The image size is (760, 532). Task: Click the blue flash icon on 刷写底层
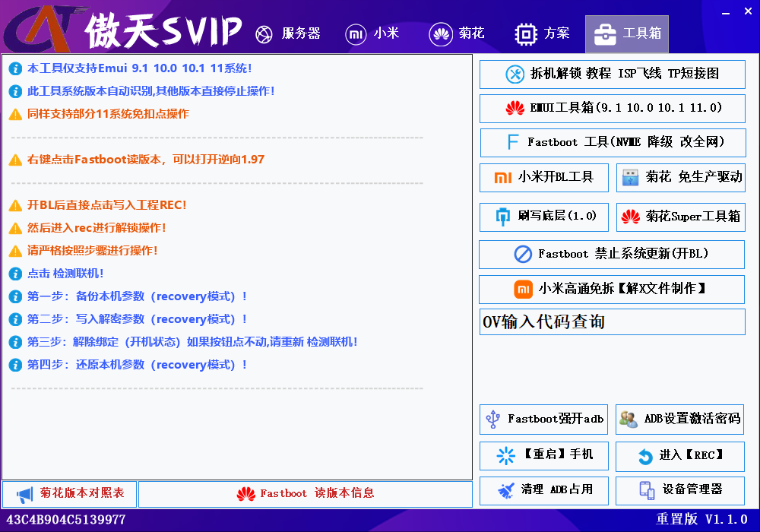[x=503, y=217]
